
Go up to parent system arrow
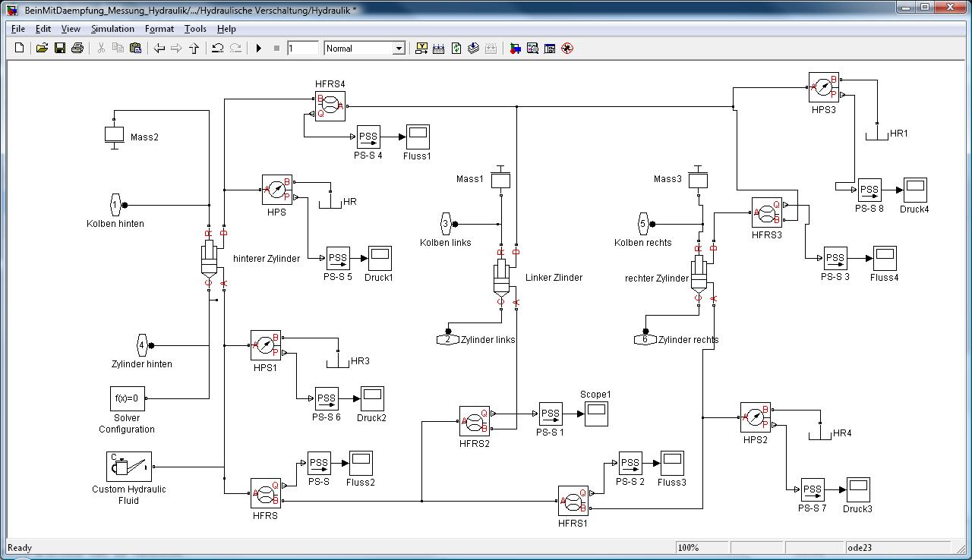194,48
